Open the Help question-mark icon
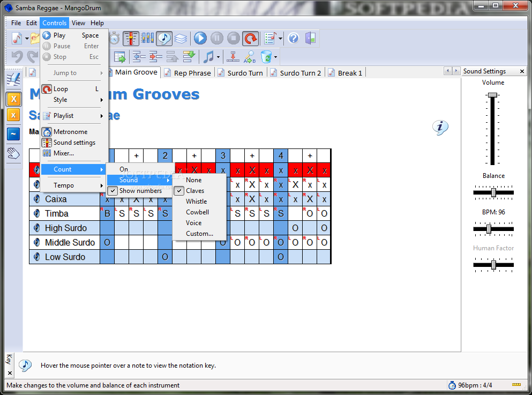This screenshot has height=395, width=532. click(x=294, y=39)
